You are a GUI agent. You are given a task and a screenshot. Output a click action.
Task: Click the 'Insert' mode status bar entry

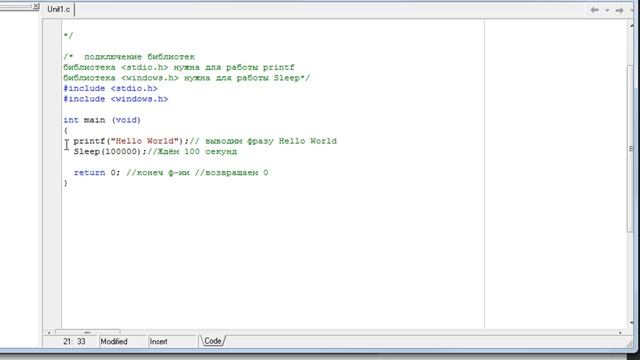click(158, 342)
